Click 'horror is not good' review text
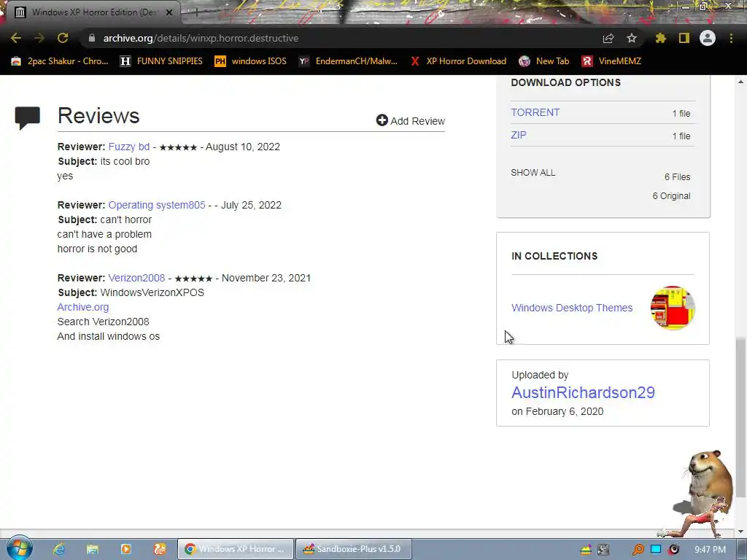 coord(97,249)
